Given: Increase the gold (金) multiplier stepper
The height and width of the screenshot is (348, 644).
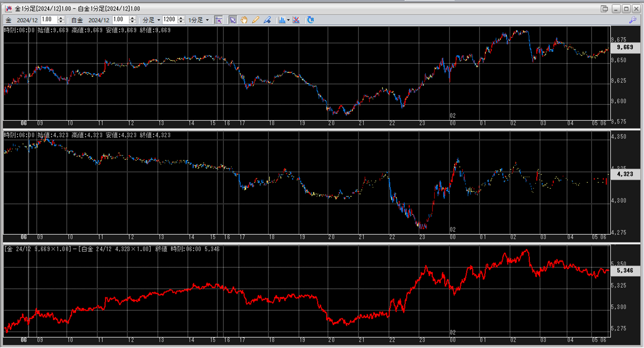Looking at the screenshot, I should click(x=61, y=18).
